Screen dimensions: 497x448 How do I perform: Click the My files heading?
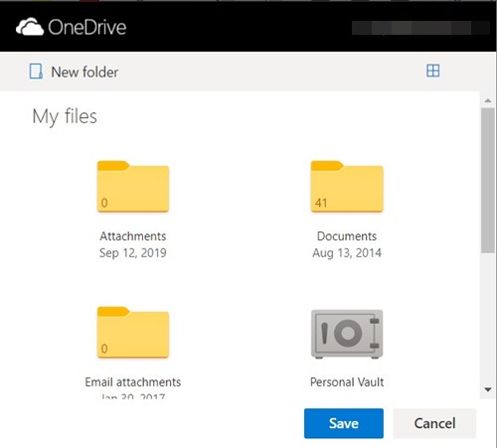65,116
